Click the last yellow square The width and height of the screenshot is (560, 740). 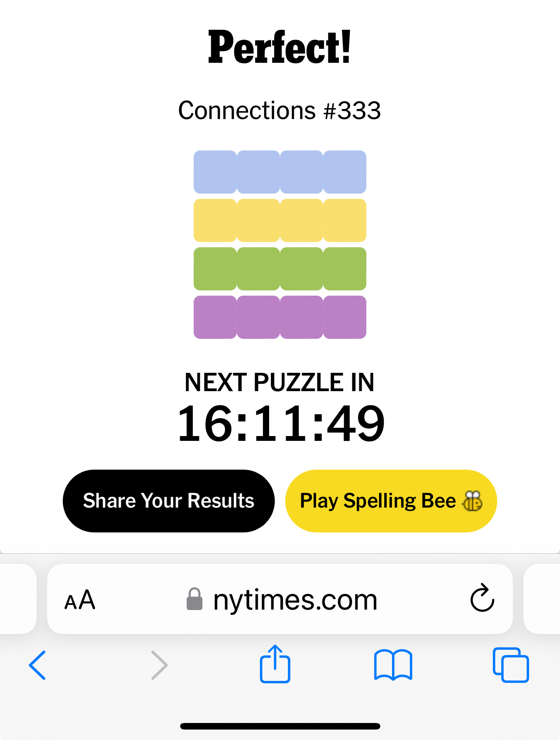(345, 220)
